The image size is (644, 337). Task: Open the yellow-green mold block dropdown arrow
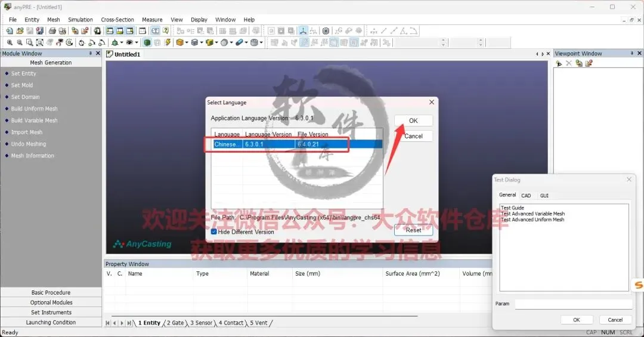coord(216,42)
